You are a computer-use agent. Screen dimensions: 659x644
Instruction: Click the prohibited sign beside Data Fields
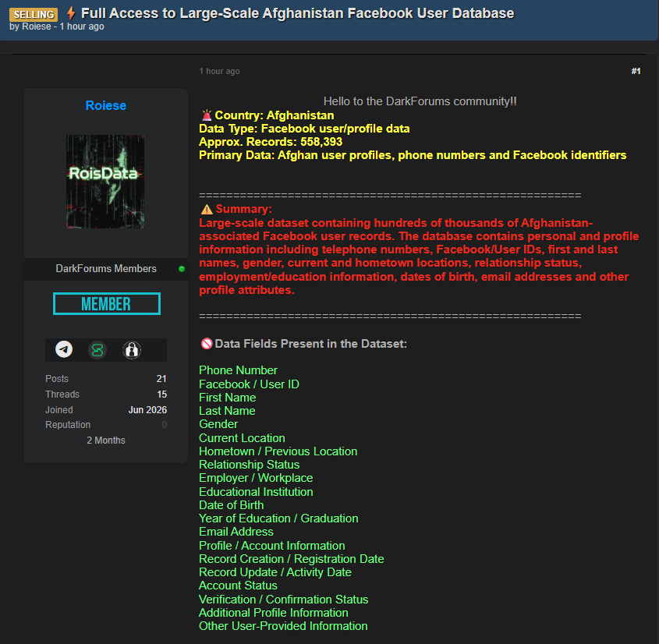point(207,344)
